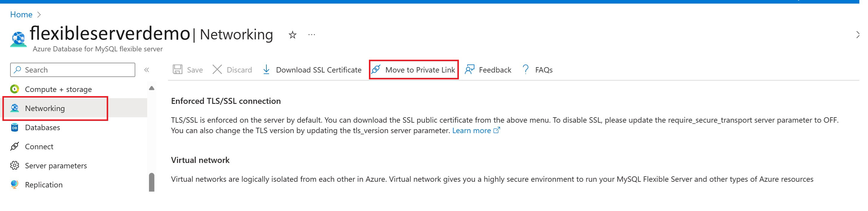Click the Private Link plug icon
868x211 pixels.
point(376,70)
